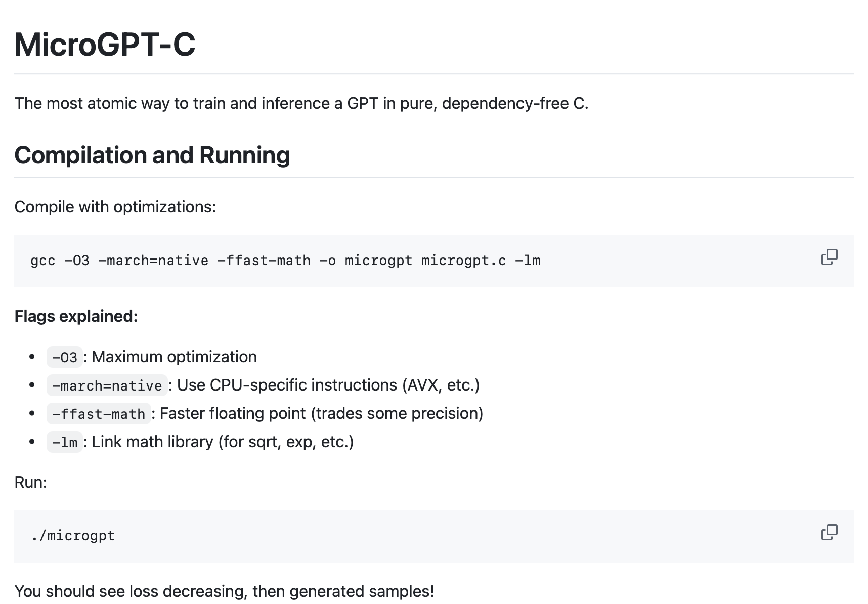The height and width of the screenshot is (604, 868).
Task: Click the MicroGPT-C main heading
Action: pyautogui.click(x=105, y=45)
